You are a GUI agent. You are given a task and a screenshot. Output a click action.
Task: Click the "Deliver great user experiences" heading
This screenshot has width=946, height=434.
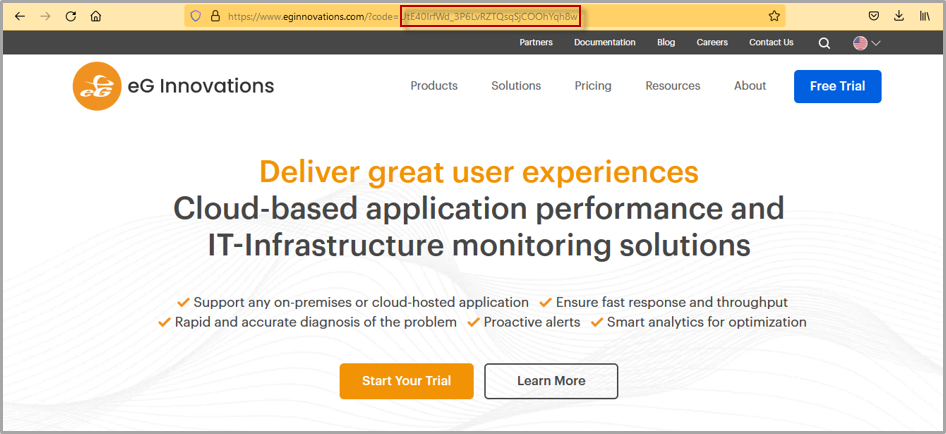479,171
